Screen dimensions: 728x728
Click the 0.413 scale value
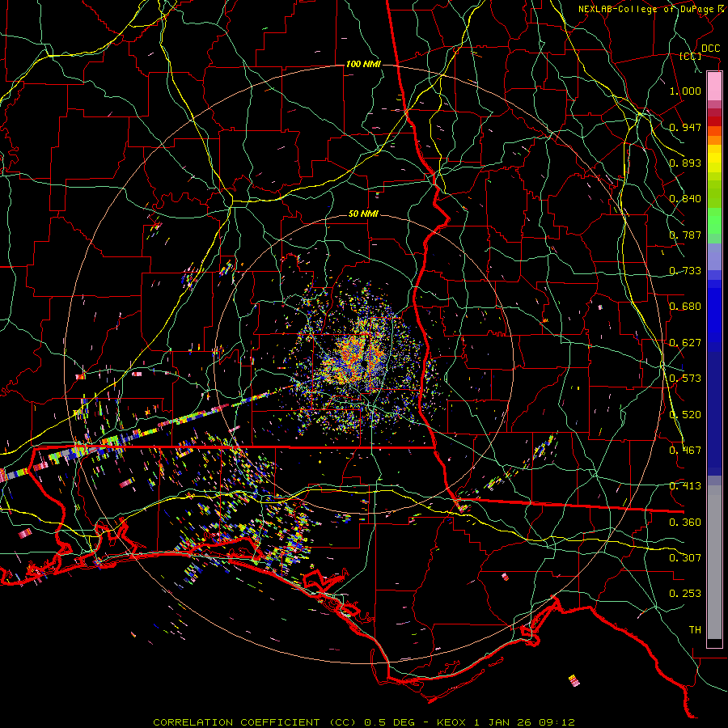685,486
